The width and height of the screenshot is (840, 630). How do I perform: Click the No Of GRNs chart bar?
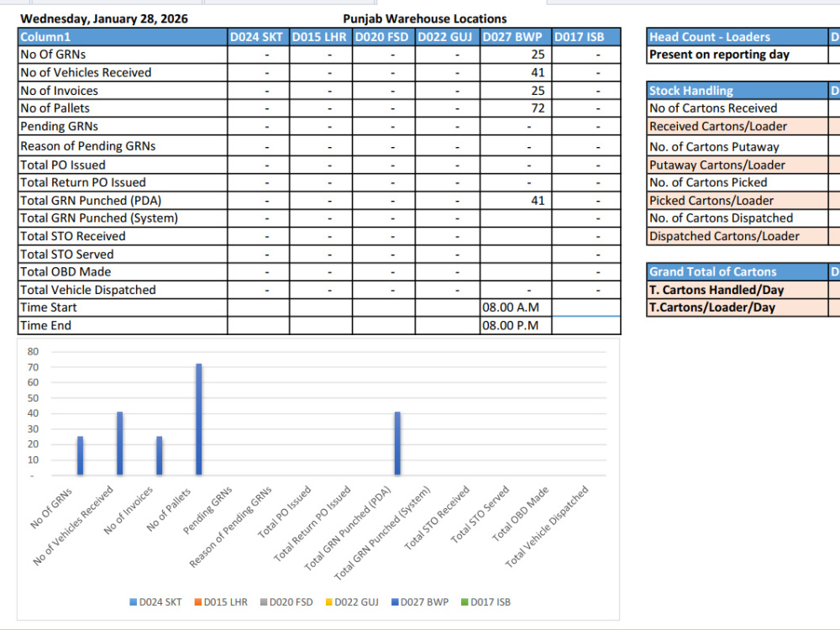pyautogui.click(x=80, y=456)
